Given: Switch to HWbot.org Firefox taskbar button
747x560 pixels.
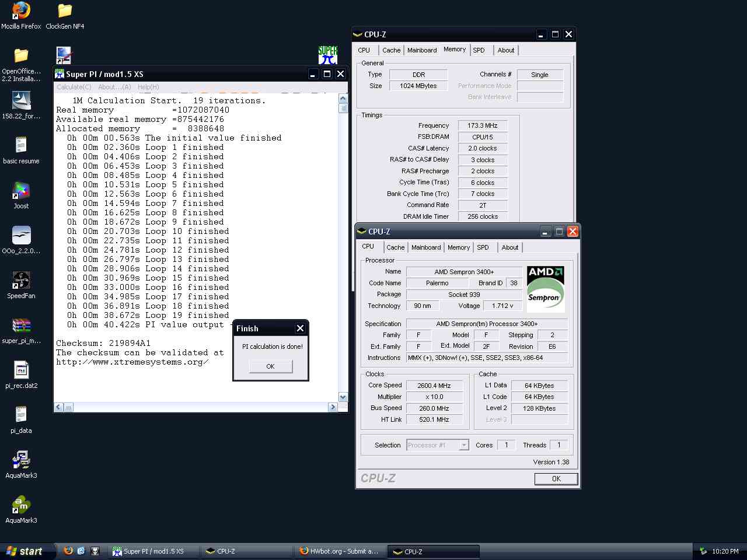Looking at the screenshot, I should point(340,551).
